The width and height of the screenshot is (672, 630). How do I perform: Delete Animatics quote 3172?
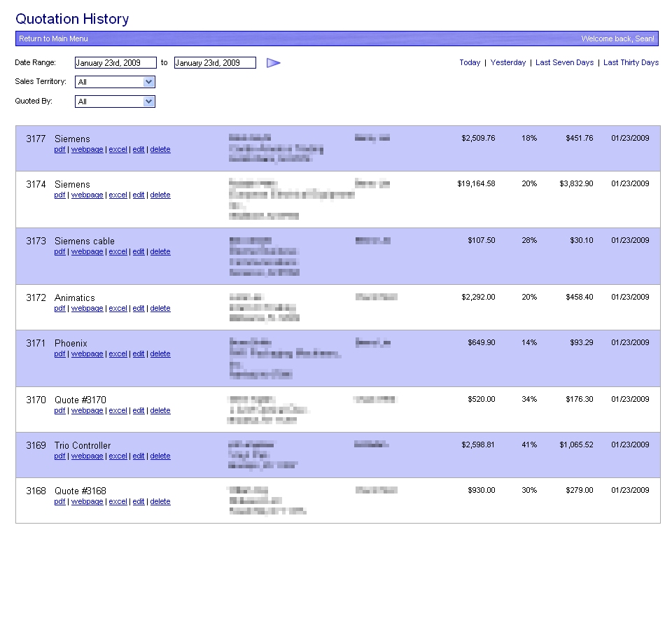160,309
